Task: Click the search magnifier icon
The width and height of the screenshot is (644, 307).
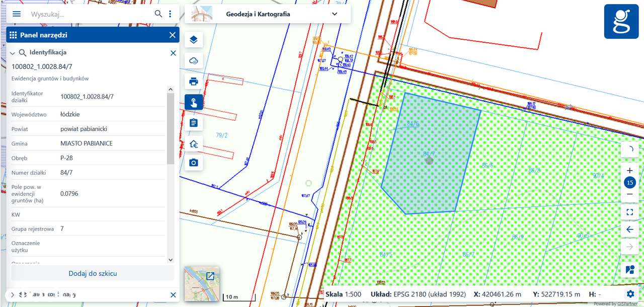Action: point(158,14)
